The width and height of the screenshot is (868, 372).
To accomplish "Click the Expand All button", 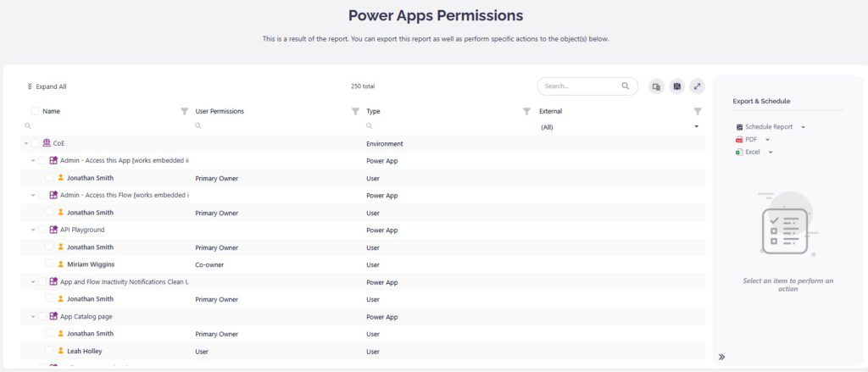I will tap(47, 86).
